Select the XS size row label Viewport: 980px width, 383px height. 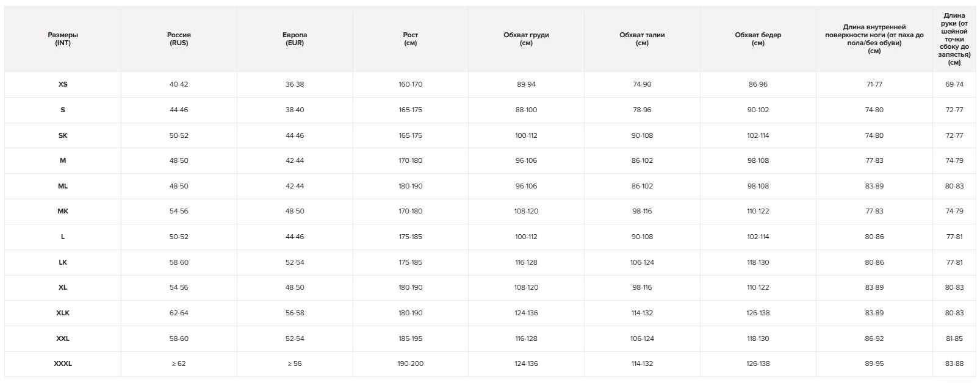coord(63,84)
